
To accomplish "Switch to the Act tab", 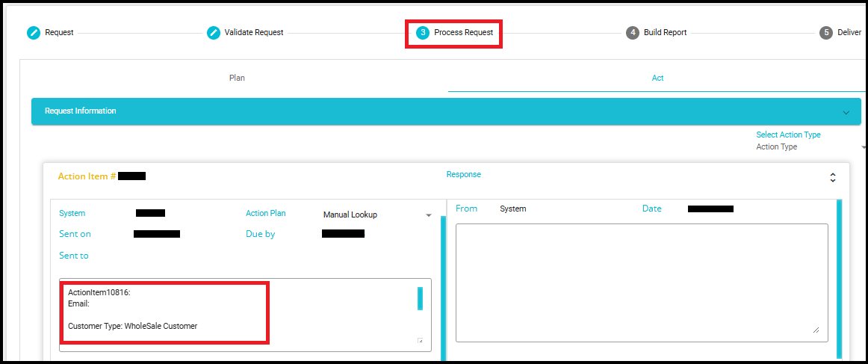I will (x=657, y=78).
